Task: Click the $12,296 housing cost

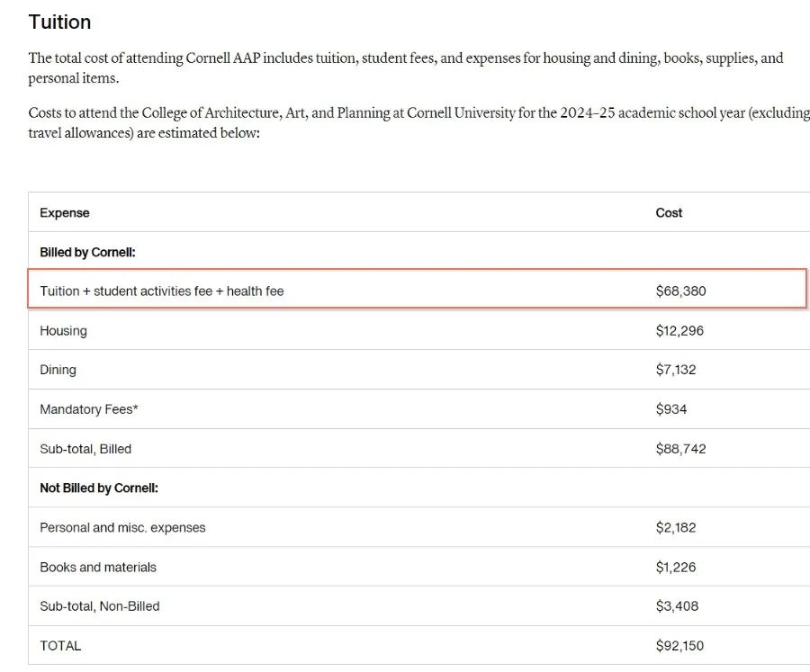Action: [x=679, y=331]
